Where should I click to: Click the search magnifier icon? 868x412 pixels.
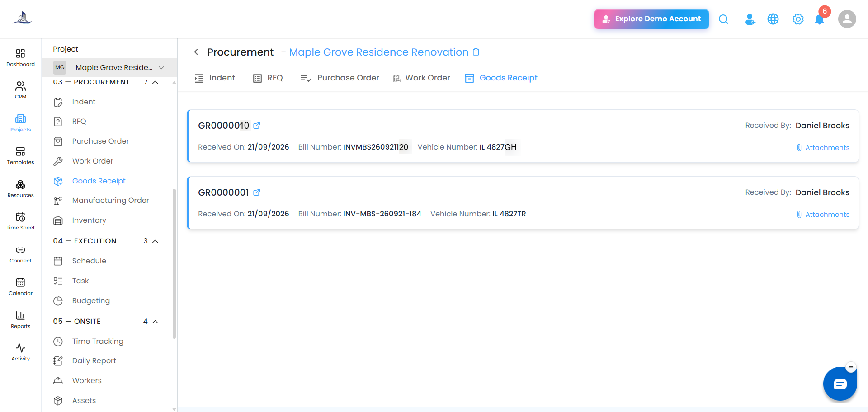coord(723,19)
